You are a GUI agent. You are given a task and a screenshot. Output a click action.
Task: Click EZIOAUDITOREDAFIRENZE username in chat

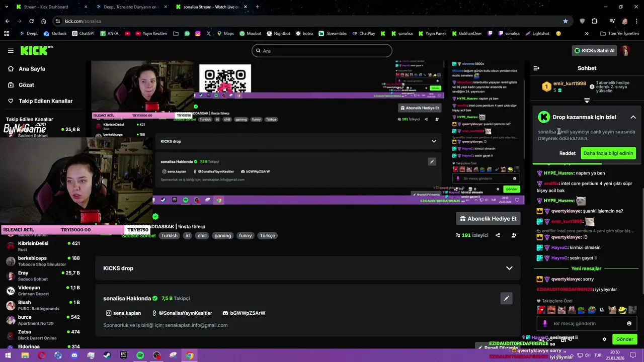coord(565,290)
